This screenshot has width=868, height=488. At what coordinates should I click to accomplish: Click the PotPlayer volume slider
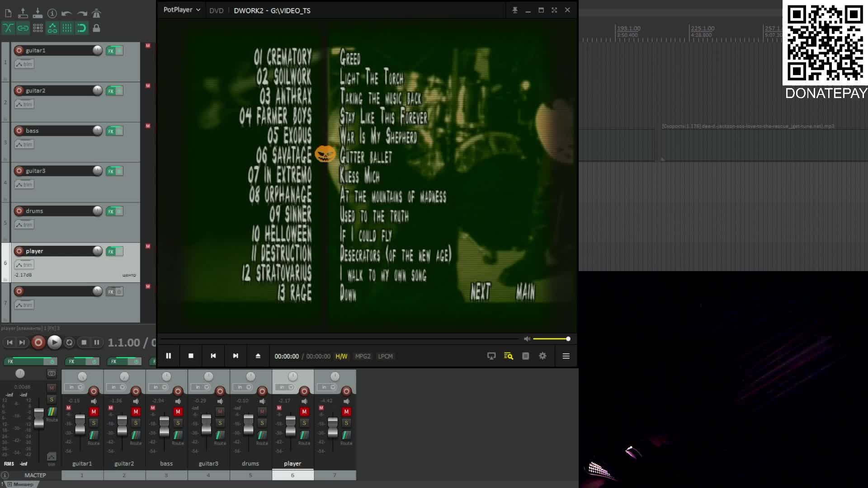[552, 339]
